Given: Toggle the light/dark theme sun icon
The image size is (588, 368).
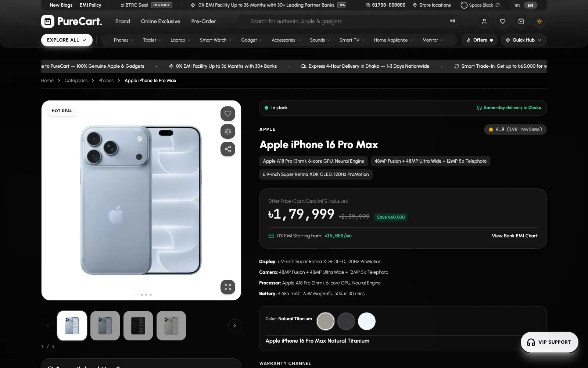Looking at the screenshot, I should pyautogui.click(x=539, y=21).
